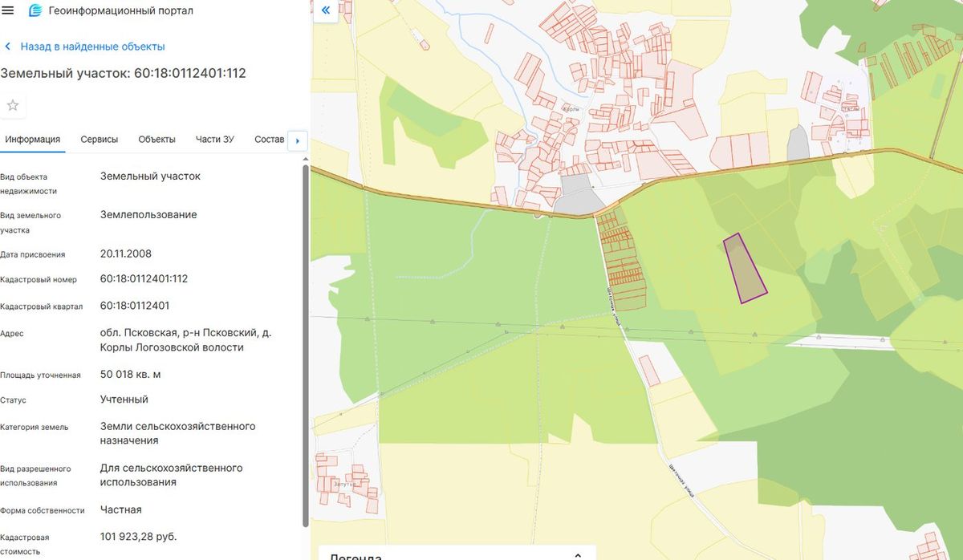
Task: Click the heading Земельный участок: 60:18:0112401:112
Action: coord(123,73)
